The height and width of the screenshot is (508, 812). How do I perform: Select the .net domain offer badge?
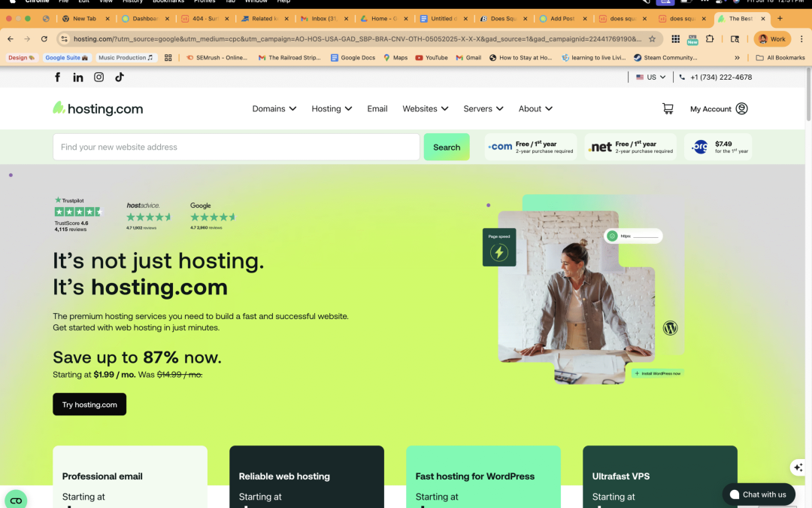point(630,146)
